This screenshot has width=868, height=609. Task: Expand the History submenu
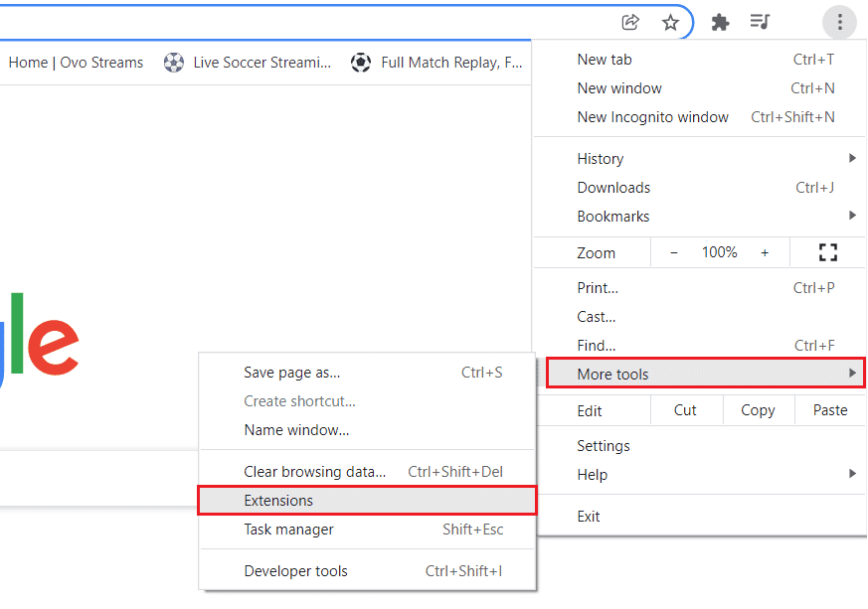(700, 159)
